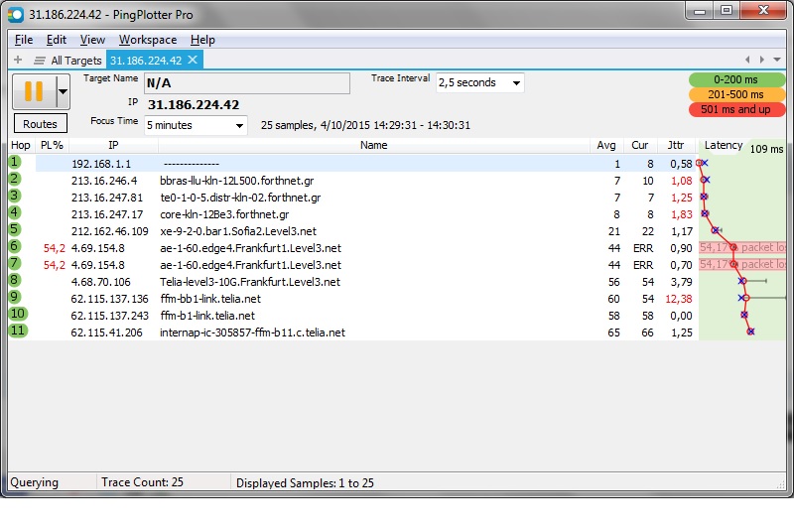794x532 pixels.
Task: Expand the Focus Time dropdown
Action: click(239, 125)
